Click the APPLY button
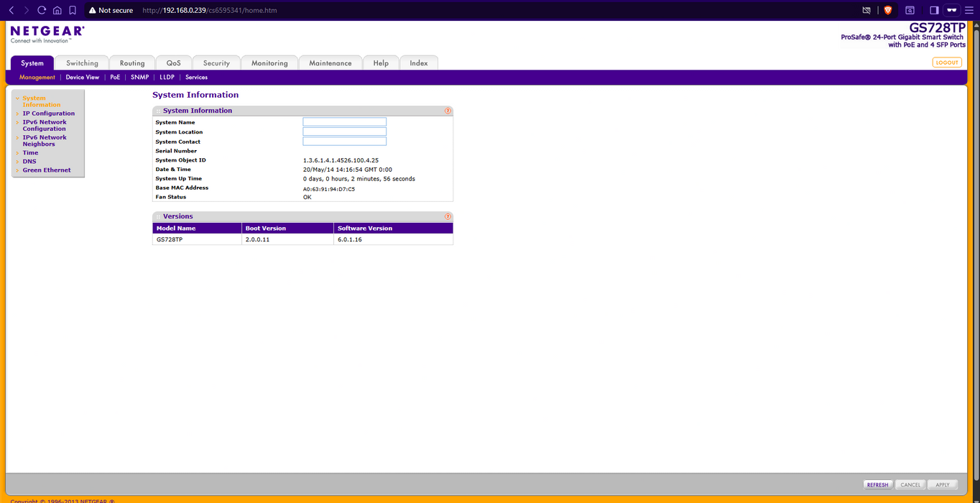980x503 pixels. [x=943, y=485]
